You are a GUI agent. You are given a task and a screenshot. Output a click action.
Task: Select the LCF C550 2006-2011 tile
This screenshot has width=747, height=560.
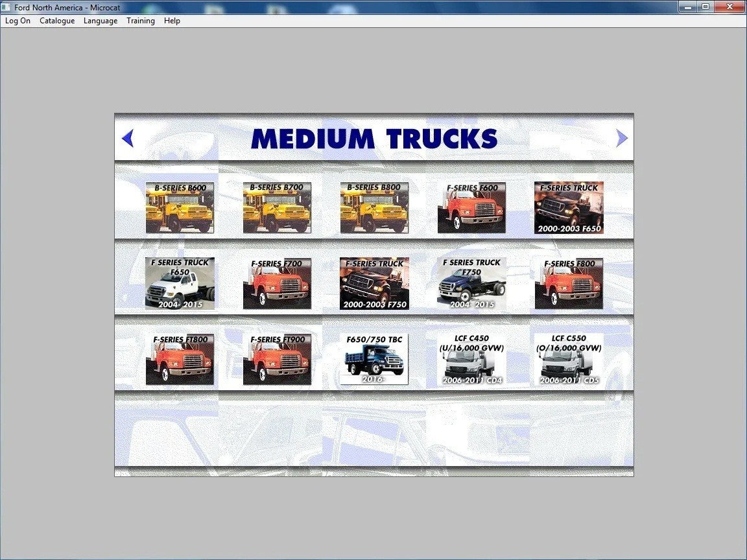[x=569, y=359]
